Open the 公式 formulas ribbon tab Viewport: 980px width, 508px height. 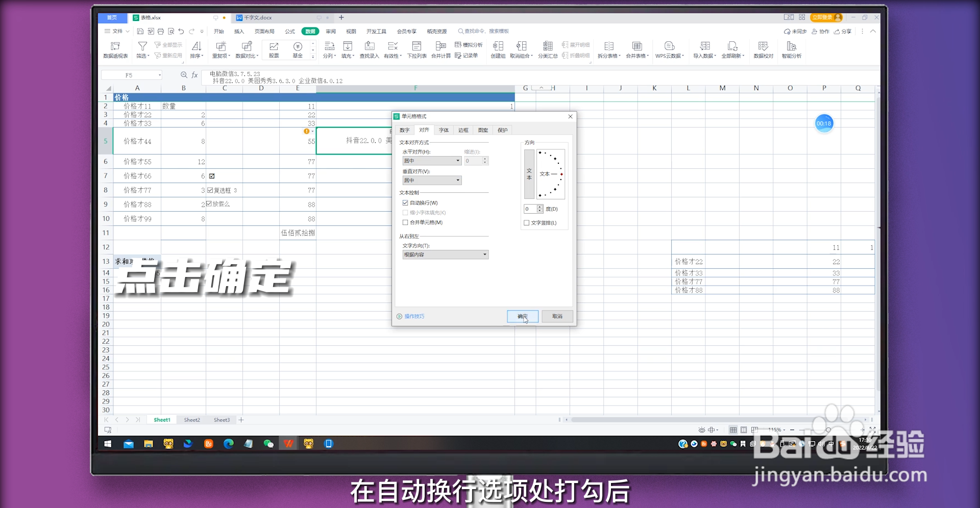(x=290, y=32)
